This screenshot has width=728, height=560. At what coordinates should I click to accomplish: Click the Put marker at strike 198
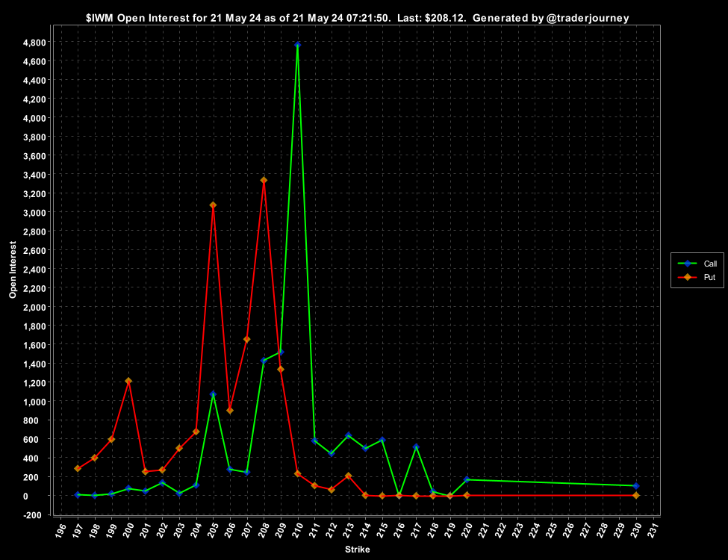95,458
